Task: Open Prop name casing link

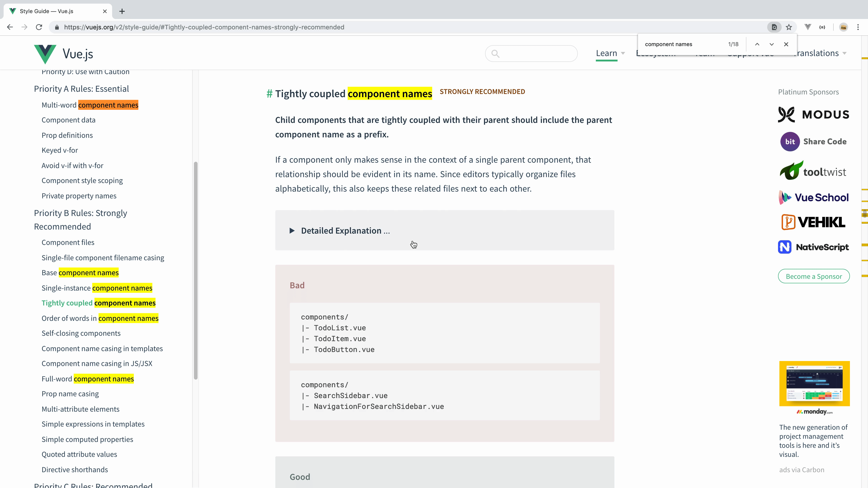Action: point(70,394)
